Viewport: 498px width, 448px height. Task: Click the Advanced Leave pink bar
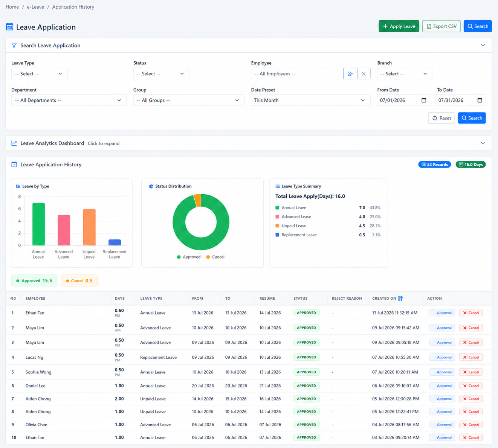click(64, 230)
